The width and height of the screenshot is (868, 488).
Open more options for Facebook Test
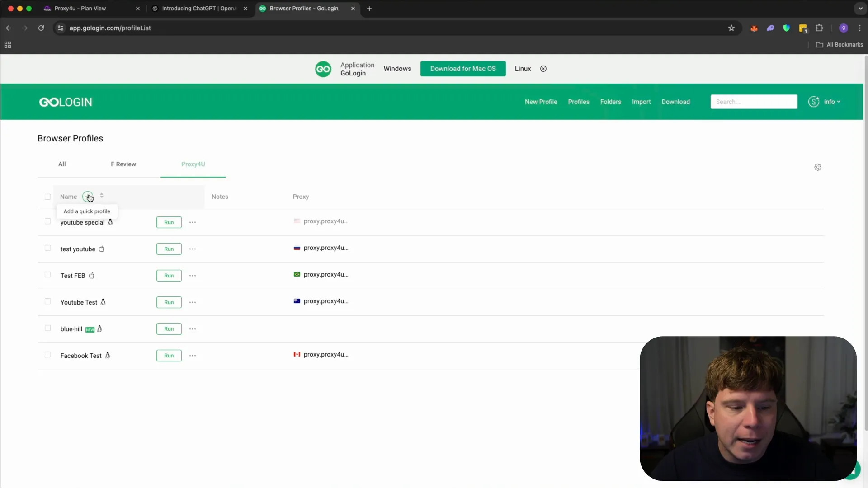pos(193,356)
